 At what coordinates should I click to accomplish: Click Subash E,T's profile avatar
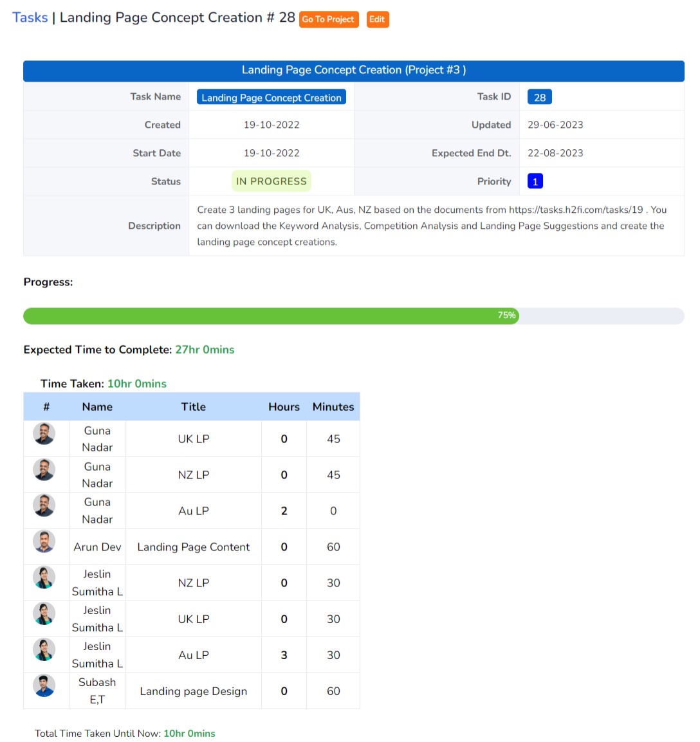pyautogui.click(x=44, y=686)
